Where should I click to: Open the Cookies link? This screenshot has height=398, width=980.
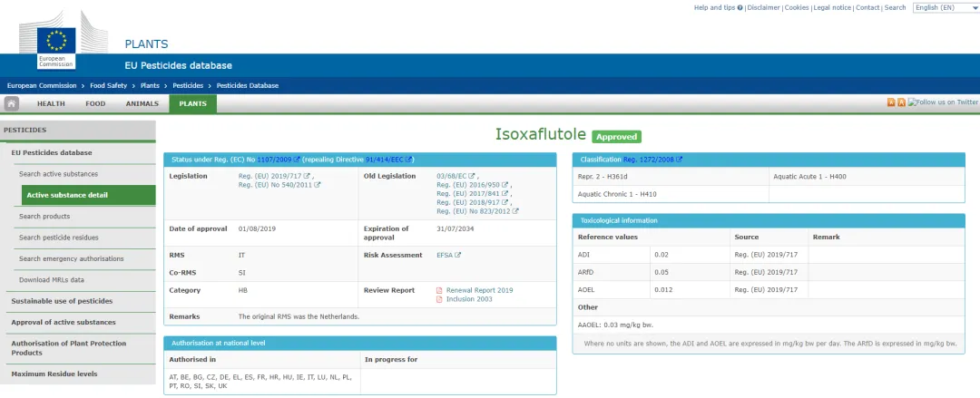point(797,7)
